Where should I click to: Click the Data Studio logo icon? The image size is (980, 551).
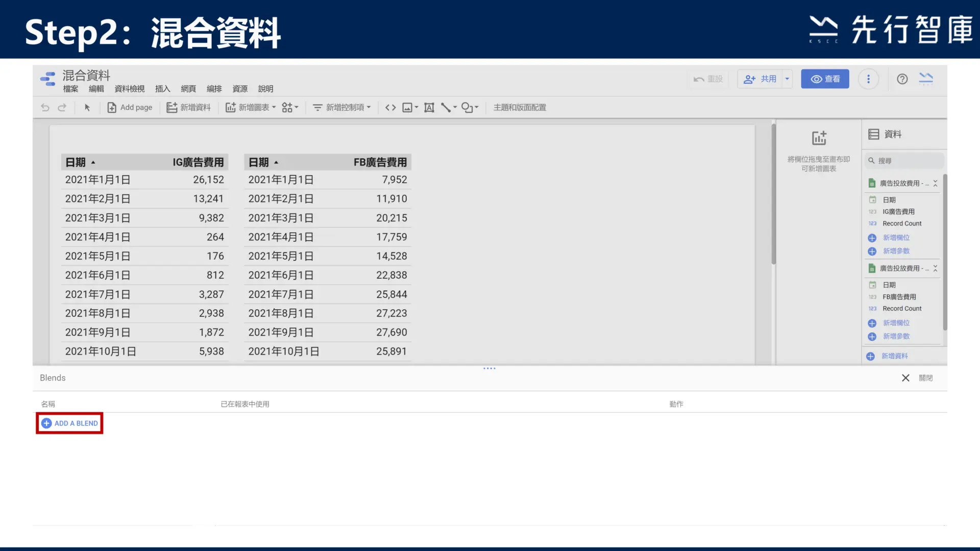point(47,79)
